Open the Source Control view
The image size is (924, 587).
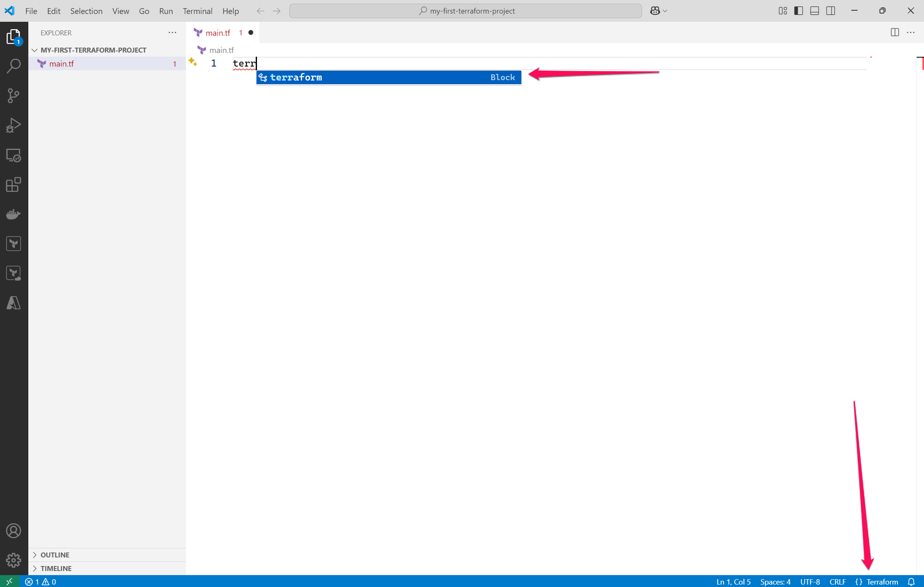tap(14, 96)
